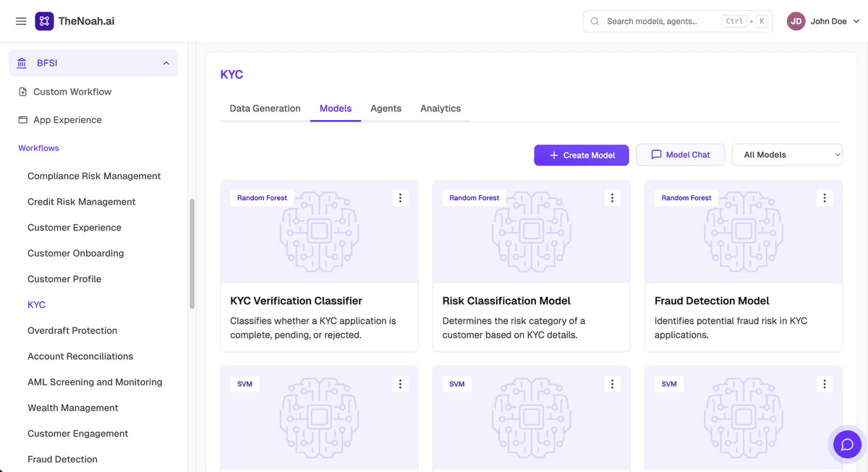Open Compliance Risk Management workflow

click(94, 176)
